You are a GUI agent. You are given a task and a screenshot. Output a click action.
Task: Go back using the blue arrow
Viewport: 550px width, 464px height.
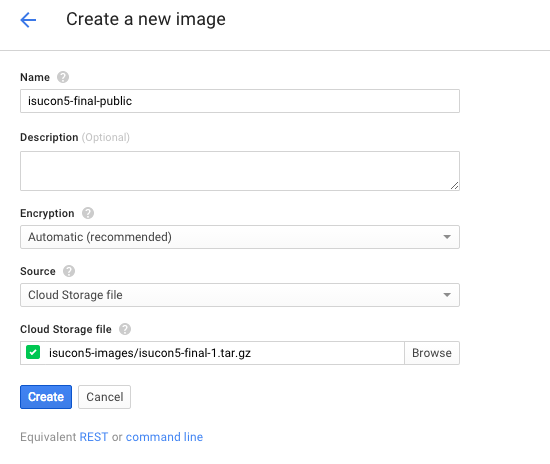(x=28, y=20)
